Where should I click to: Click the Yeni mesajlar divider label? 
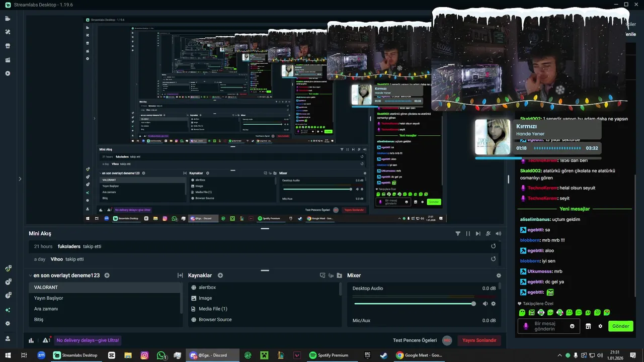tap(575, 209)
